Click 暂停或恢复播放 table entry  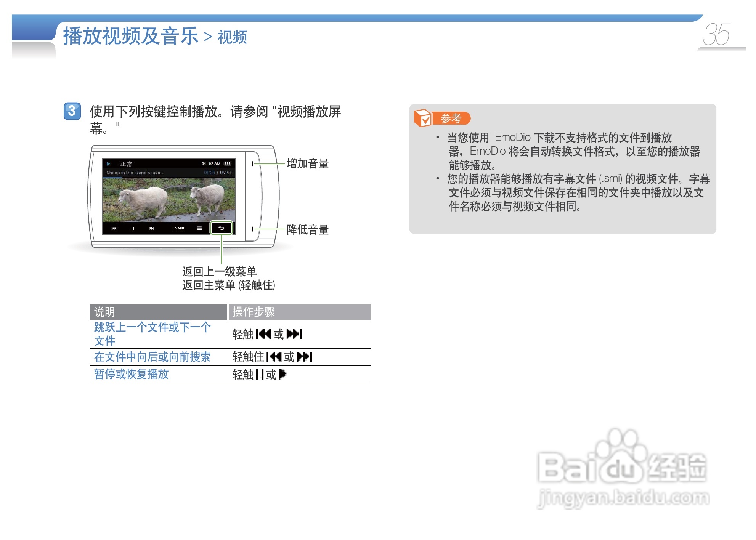tap(131, 374)
